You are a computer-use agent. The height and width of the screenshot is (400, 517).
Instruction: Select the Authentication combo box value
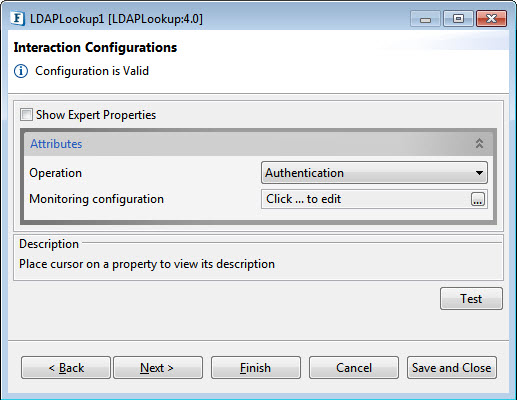coord(374,173)
